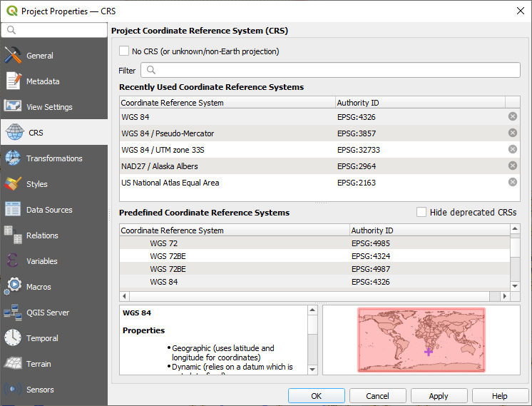Screen dimensions: 532x406
Task: Select the Metadata section icon
Action: 13,81
